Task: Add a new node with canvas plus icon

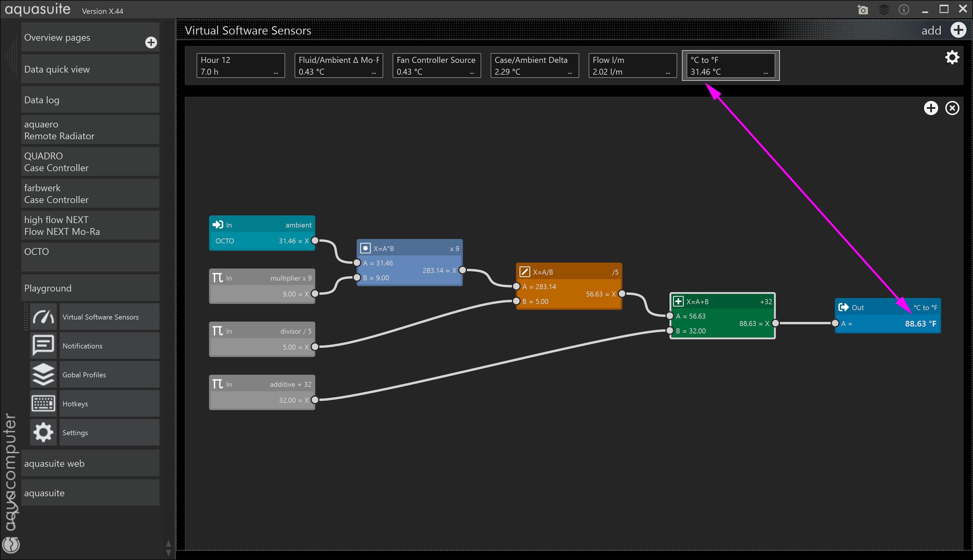Action: [x=930, y=108]
